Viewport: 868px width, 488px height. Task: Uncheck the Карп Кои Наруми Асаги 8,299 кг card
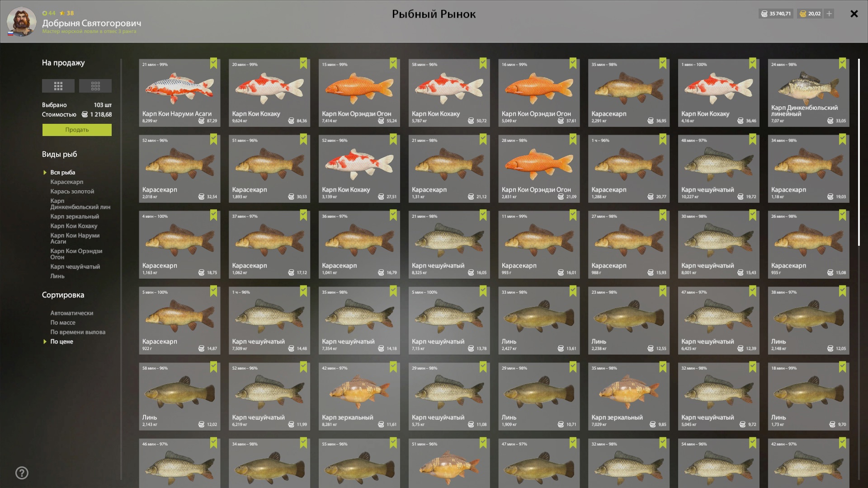[213, 63]
